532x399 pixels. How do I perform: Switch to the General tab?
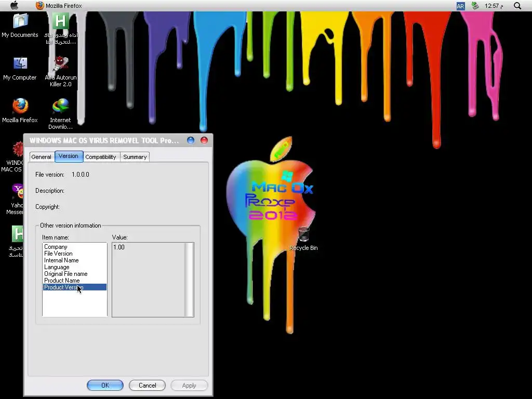(x=42, y=157)
